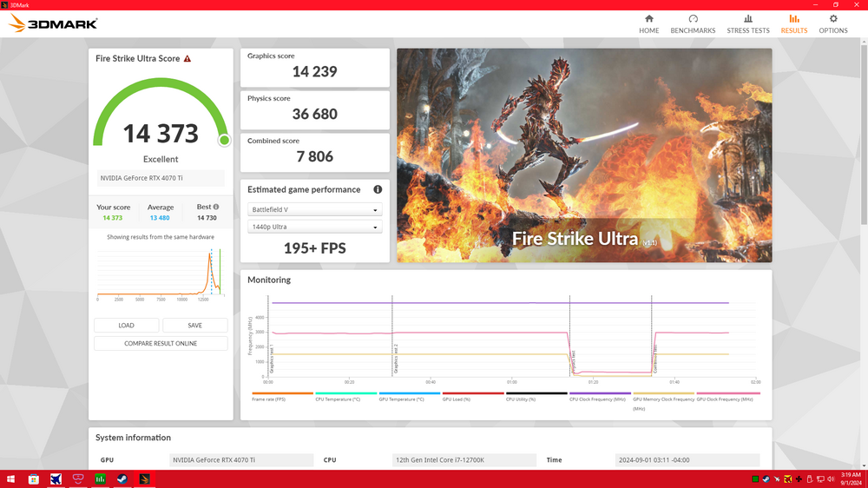Open the BENCHMARKS tab

pyautogui.click(x=693, y=23)
